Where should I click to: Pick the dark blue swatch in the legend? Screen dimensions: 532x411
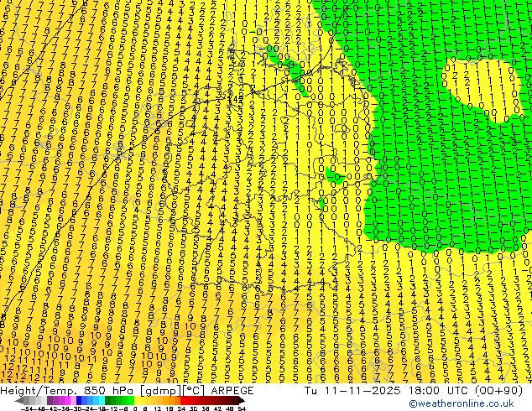tap(79, 401)
